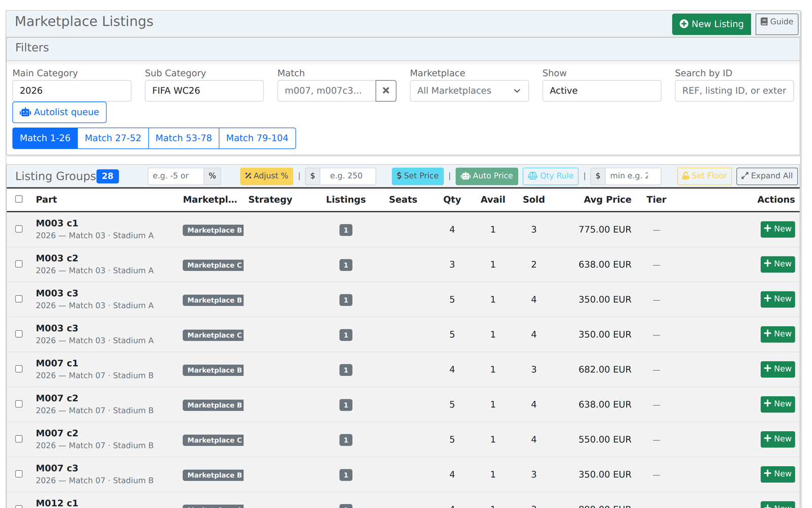The height and width of the screenshot is (508, 812).
Task: Open the Autolist queue
Action: [x=59, y=112]
